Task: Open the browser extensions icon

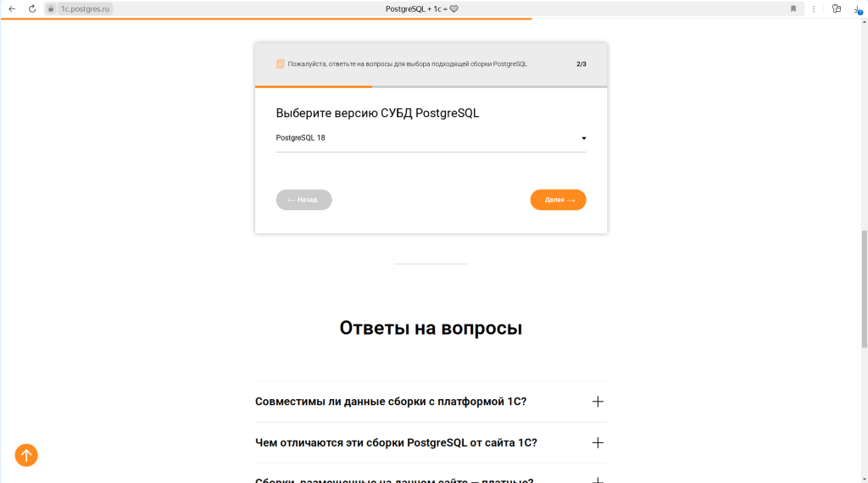Action: [x=837, y=8]
